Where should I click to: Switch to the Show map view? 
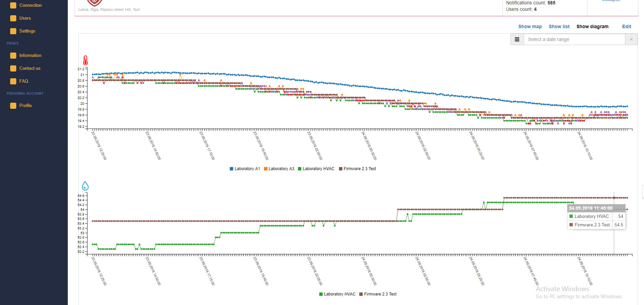point(530,26)
